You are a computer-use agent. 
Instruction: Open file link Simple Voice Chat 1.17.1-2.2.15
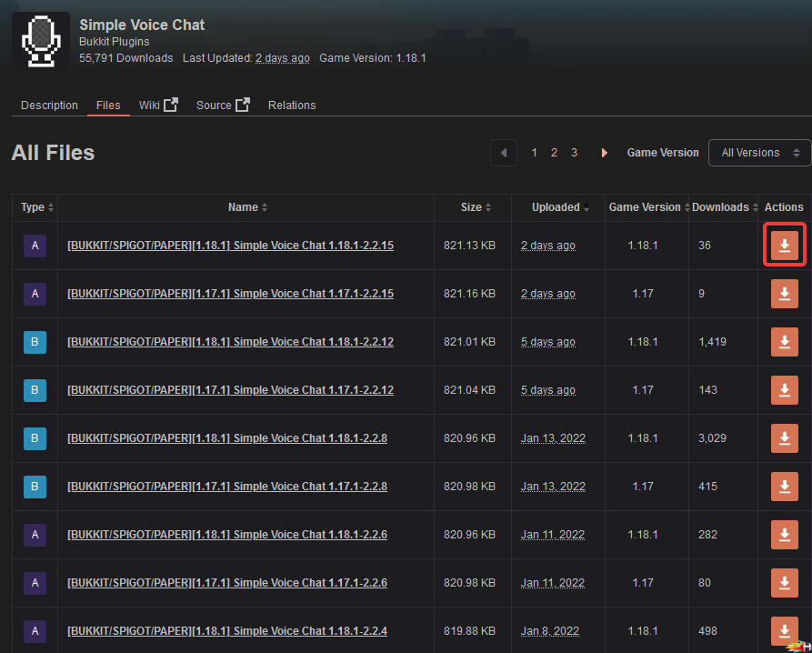230,294
